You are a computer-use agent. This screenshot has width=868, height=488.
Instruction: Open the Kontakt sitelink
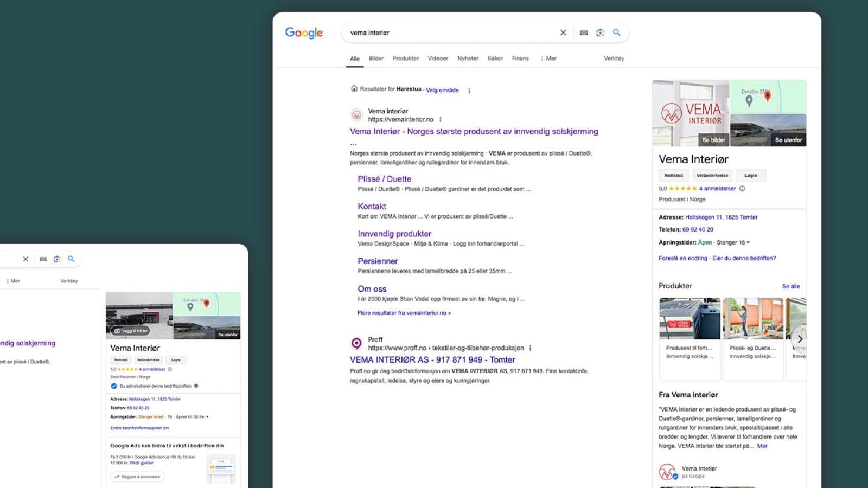click(x=372, y=207)
